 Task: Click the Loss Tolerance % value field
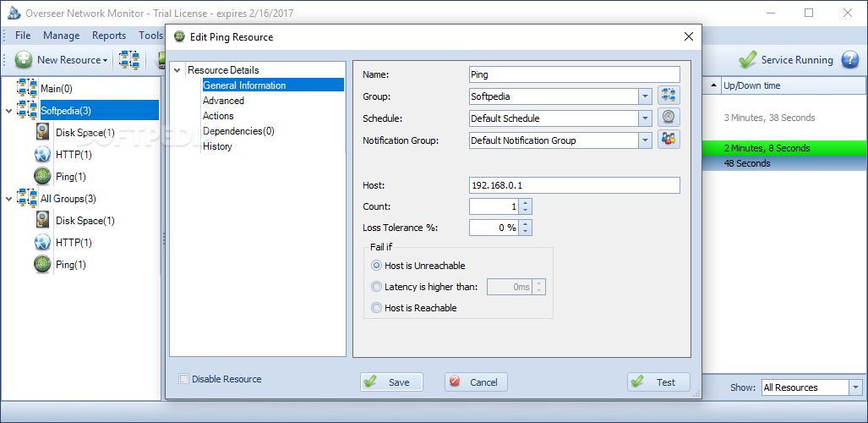[494, 228]
